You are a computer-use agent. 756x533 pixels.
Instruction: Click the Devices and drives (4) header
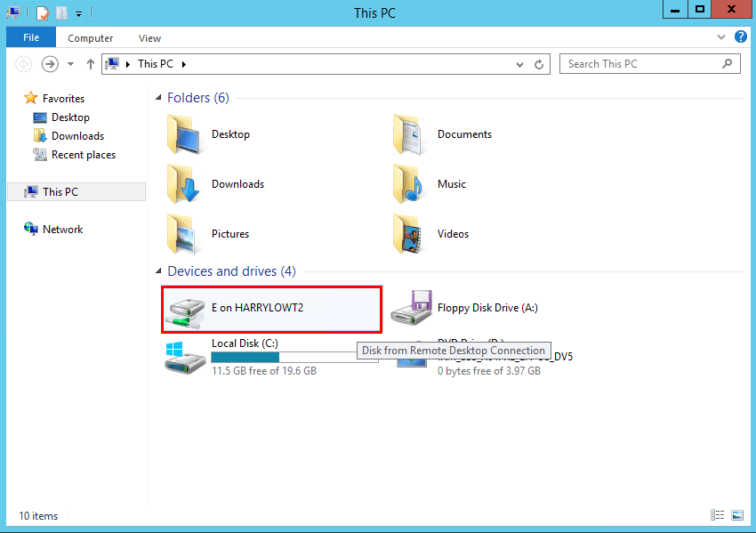231,271
